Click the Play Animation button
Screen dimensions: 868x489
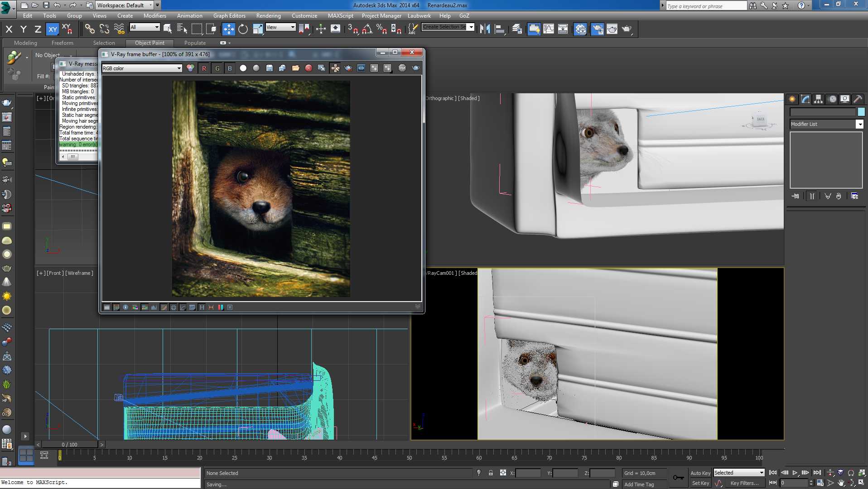tap(795, 473)
